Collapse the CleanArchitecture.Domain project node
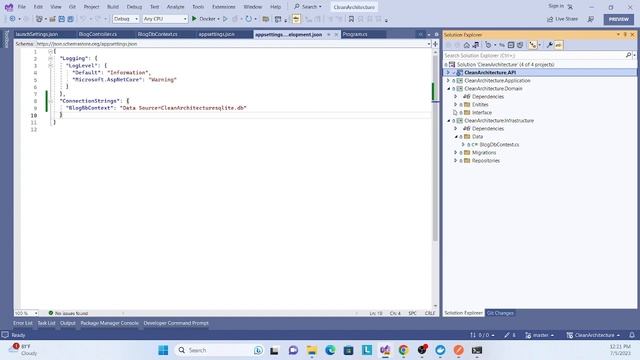This screenshot has width=640, height=360. click(x=448, y=89)
